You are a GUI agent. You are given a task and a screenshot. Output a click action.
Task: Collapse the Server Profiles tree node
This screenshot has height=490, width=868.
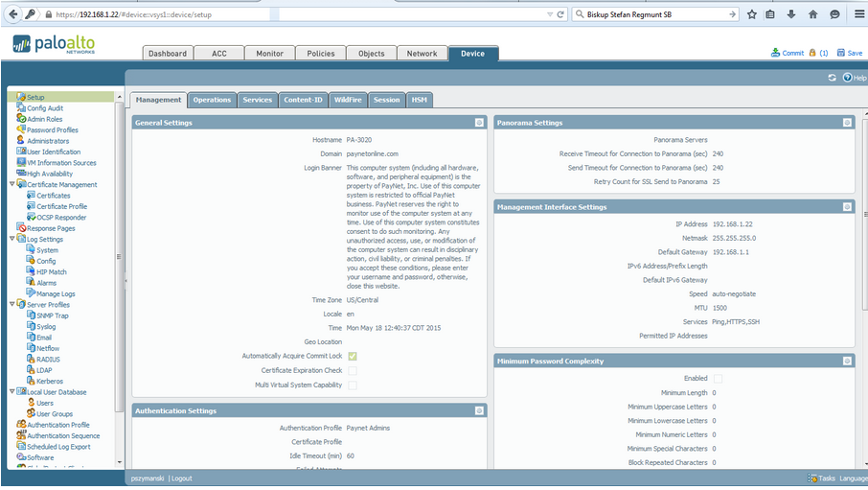tap(12, 304)
